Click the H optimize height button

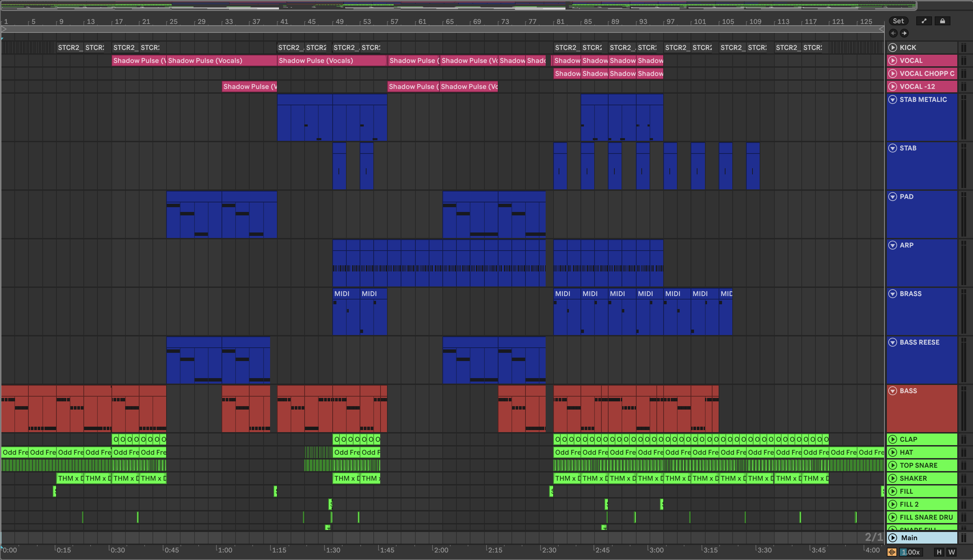pos(939,552)
